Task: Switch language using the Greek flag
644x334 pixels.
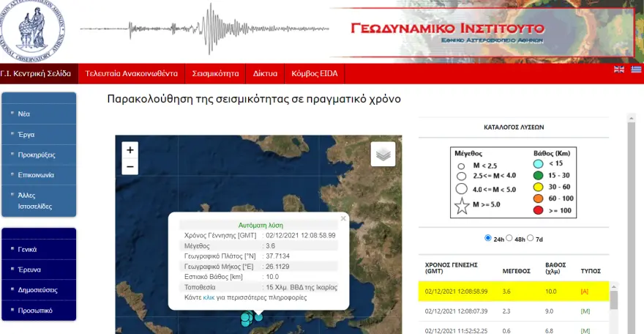Action: tap(636, 70)
